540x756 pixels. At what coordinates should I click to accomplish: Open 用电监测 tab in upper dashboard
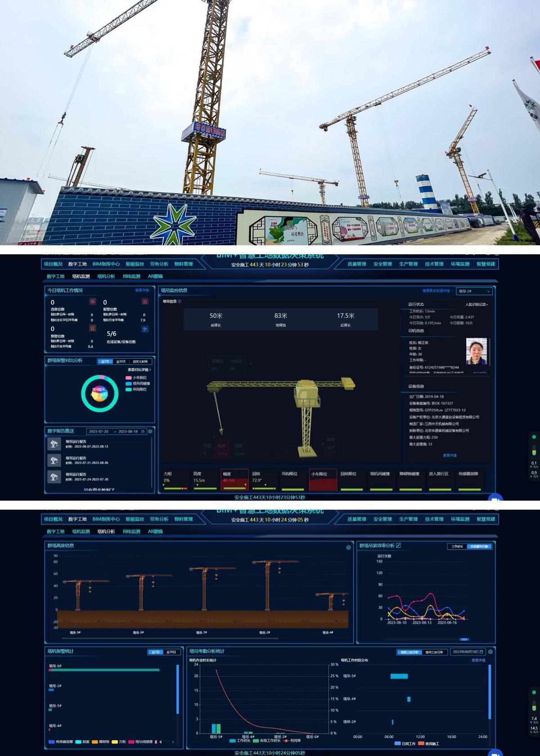coord(131,276)
